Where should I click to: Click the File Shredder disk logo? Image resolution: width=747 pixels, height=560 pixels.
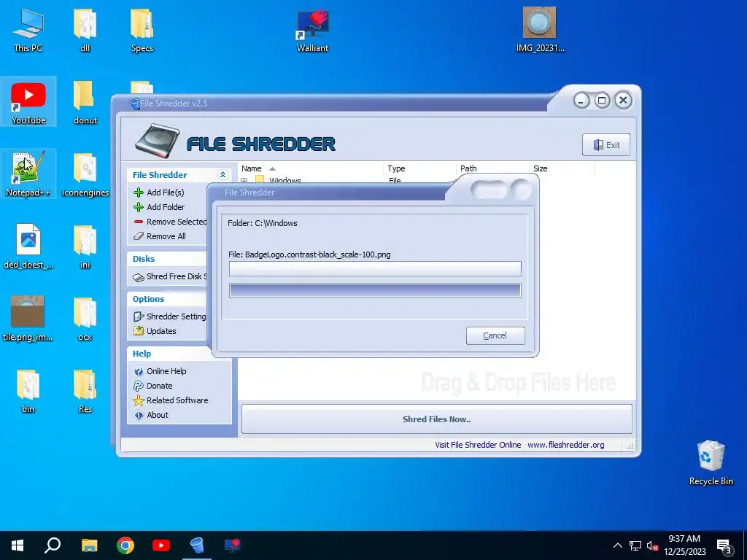[x=158, y=141]
